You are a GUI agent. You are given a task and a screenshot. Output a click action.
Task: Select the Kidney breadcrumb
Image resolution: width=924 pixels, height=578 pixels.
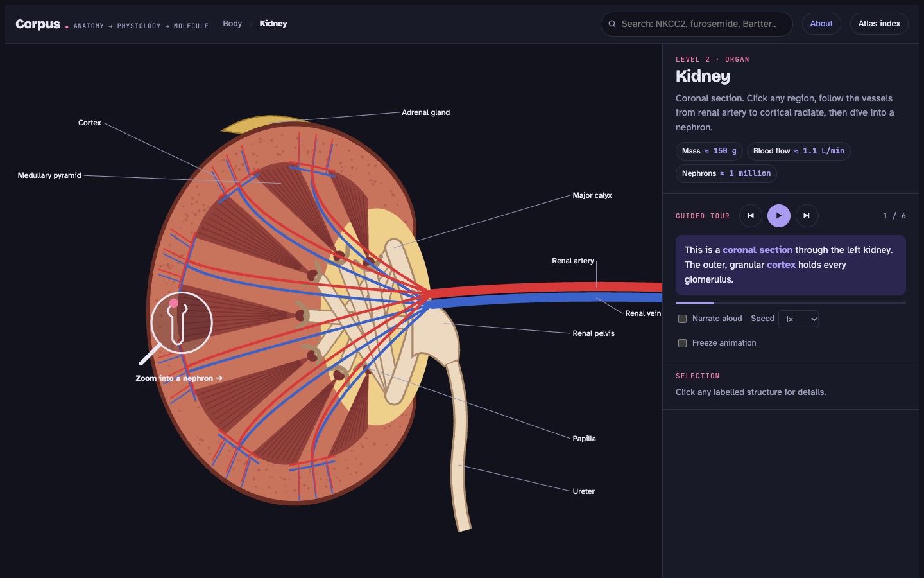pyautogui.click(x=273, y=24)
